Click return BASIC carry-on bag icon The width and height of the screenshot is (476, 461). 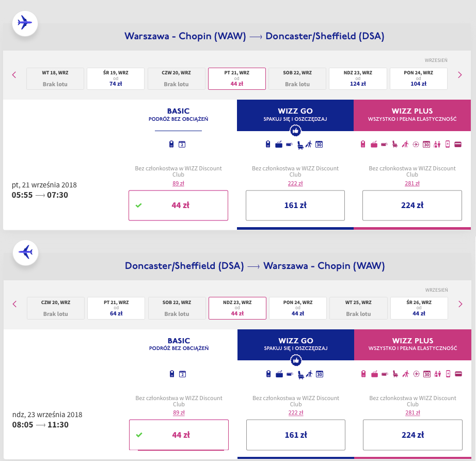[172, 374]
